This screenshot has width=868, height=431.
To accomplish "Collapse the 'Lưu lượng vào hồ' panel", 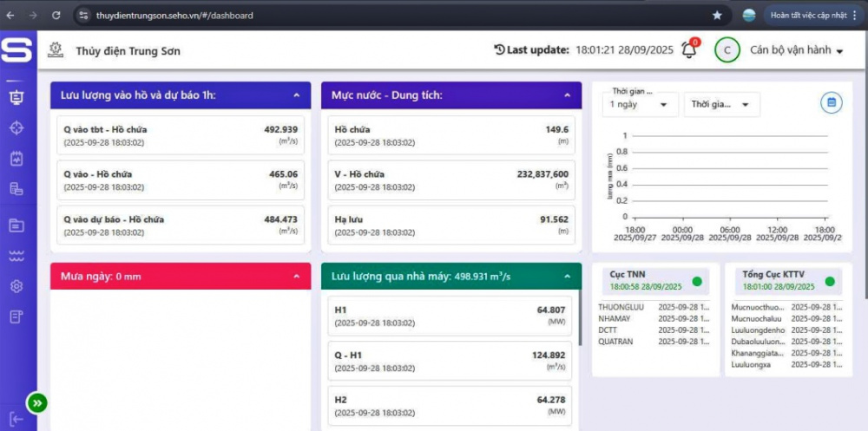I will [x=296, y=95].
